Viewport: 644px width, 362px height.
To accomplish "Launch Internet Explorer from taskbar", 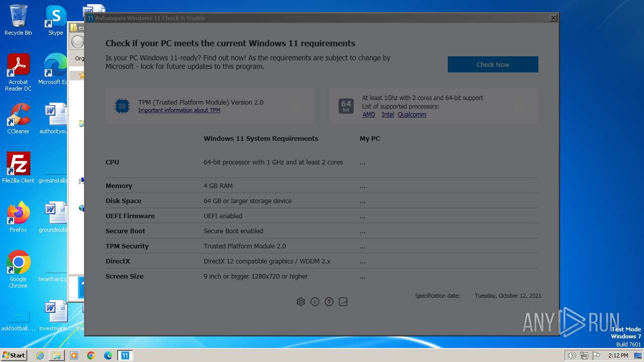I will click(40, 355).
